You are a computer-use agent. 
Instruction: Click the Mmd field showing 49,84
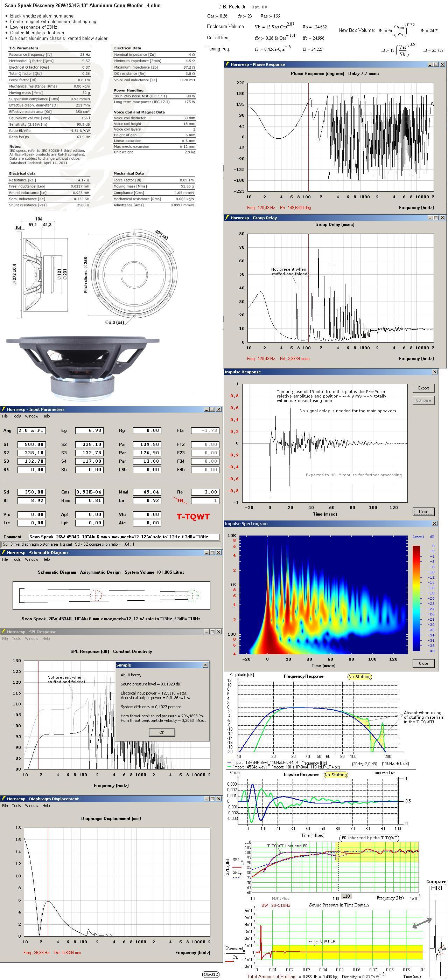147,492
